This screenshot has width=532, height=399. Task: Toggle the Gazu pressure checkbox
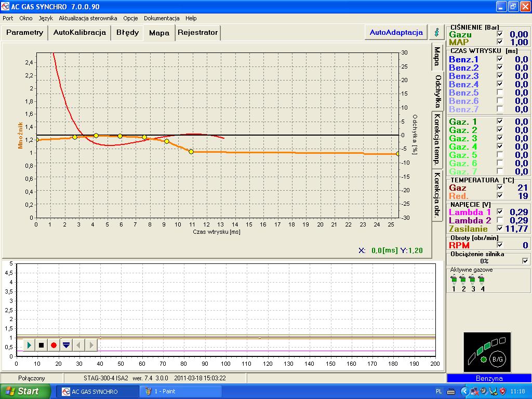[499, 34]
